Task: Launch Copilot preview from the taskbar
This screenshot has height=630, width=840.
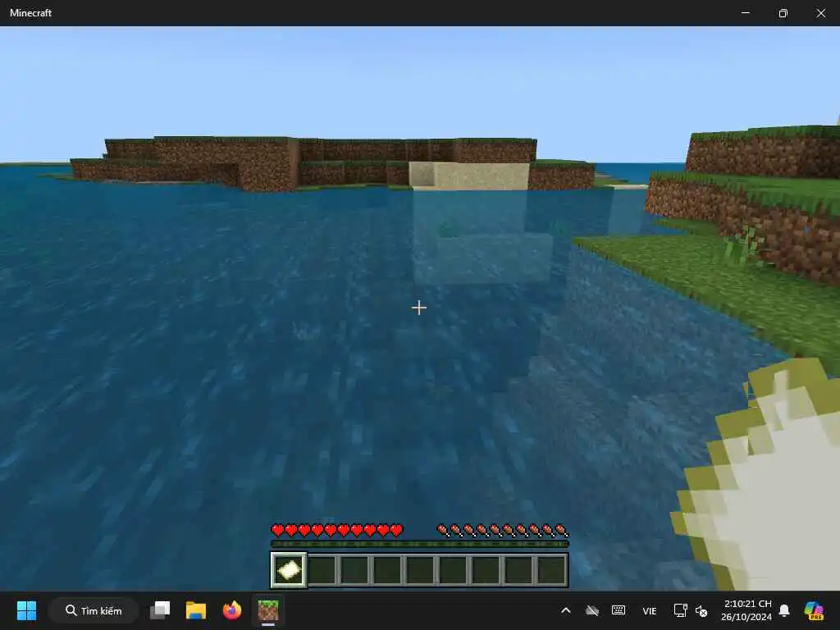Action: [814, 610]
